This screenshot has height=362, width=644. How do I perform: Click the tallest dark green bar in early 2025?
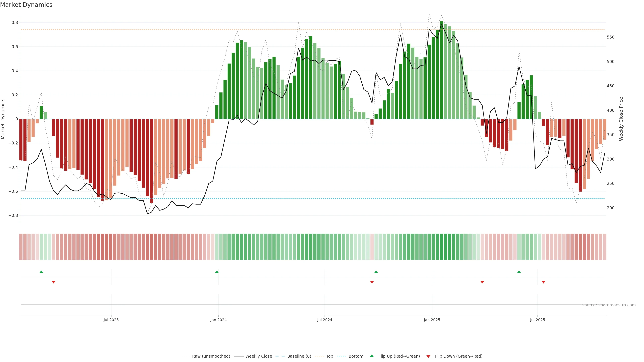442,70
